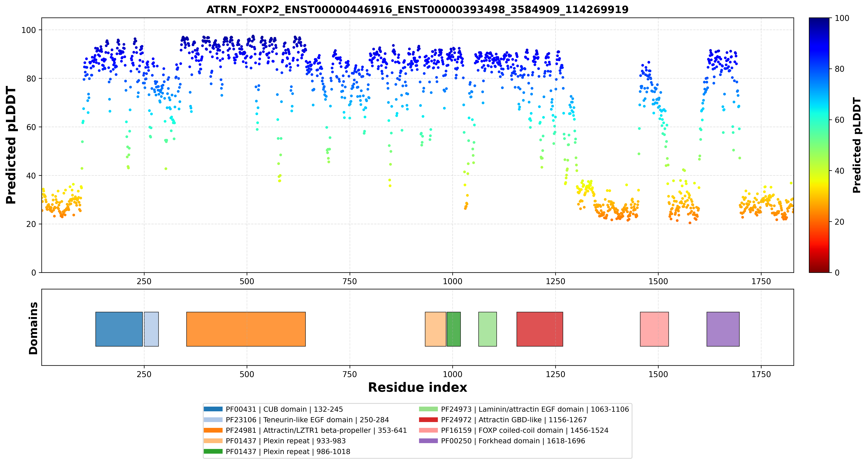Click the plot title ATRN_FOXP2 text
Image resolution: width=868 pixels, height=464 pixels.
tap(418, 9)
